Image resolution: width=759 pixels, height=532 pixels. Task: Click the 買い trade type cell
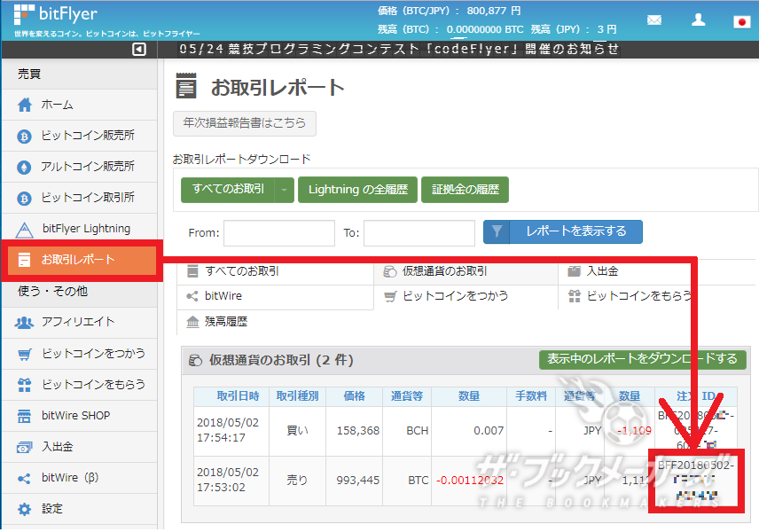(x=297, y=431)
